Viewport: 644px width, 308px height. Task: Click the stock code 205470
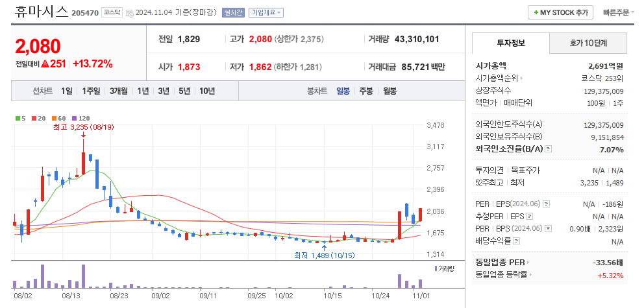85,13
